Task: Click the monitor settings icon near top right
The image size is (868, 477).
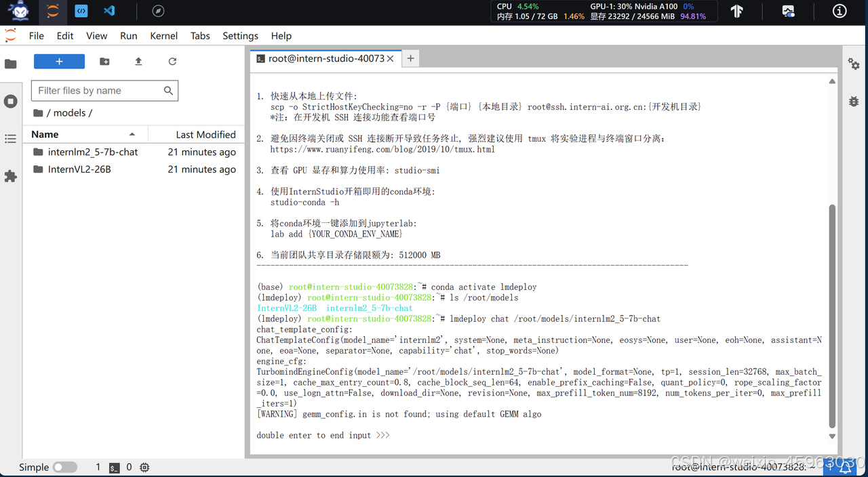Action: point(788,12)
